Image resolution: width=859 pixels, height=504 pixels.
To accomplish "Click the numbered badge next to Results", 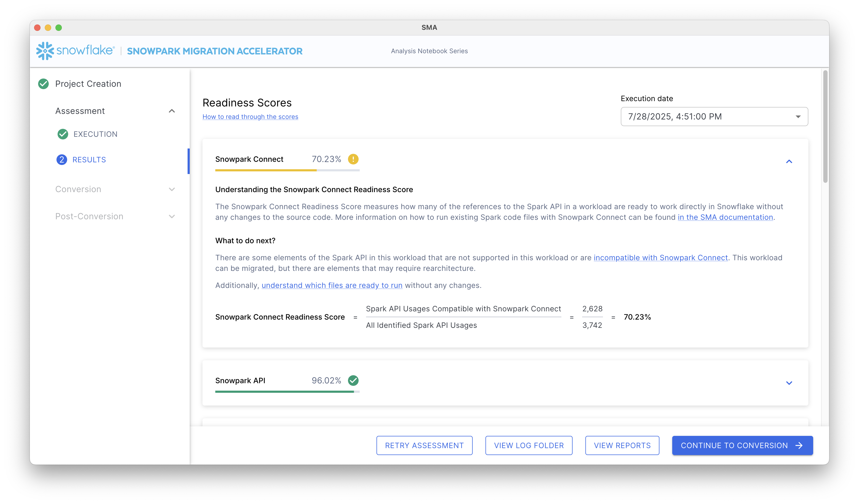I will pos(62,159).
